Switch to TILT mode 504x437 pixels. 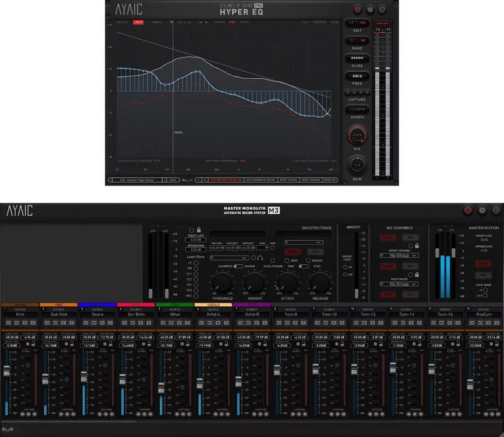coord(306,22)
